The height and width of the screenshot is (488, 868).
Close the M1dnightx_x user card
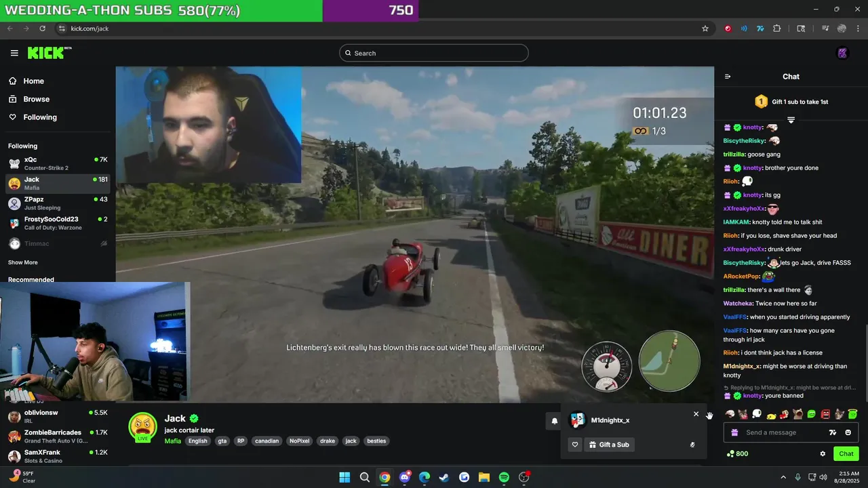[696, 414]
